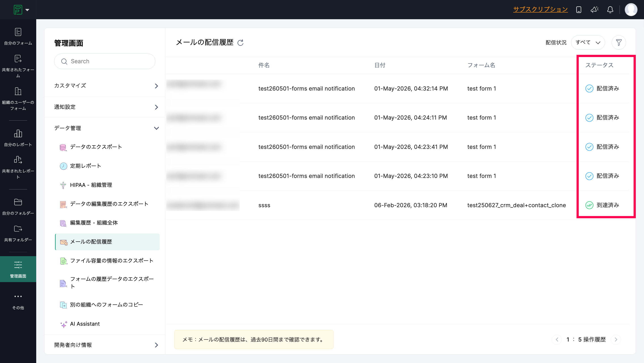Viewport: 644px width, 363px height.
Task: Expand the カスタマイズ section
Action: (x=106, y=86)
